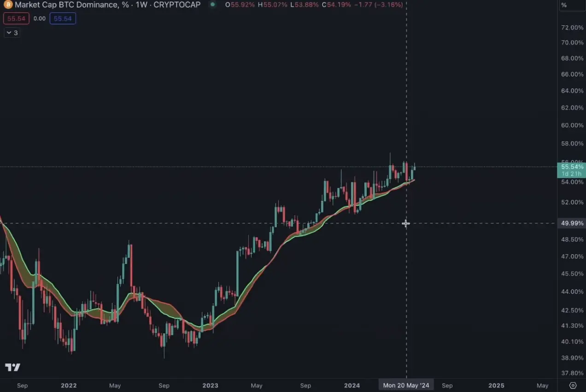Click 2025 on the time axis
586x392 pixels.
pyautogui.click(x=496, y=386)
